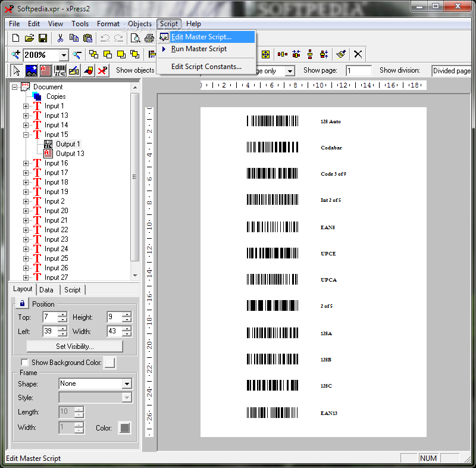Click the Divided page field
The width and height of the screenshot is (476, 468).
pyautogui.click(x=452, y=71)
